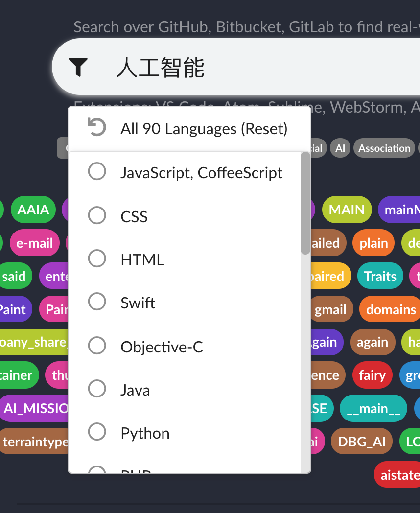Click the reset undo arrow icon
Image resolution: width=420 pixels, height=513 pixels.
coord(97,127)
